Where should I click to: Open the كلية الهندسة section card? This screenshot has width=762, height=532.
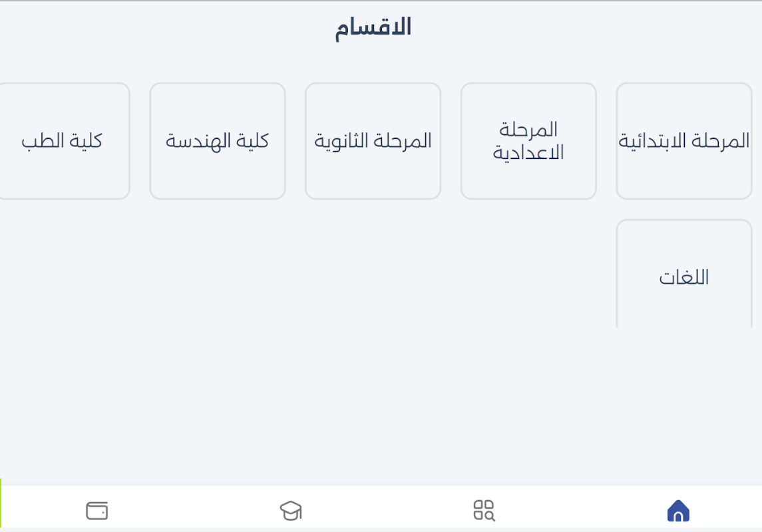pos(217,141)
